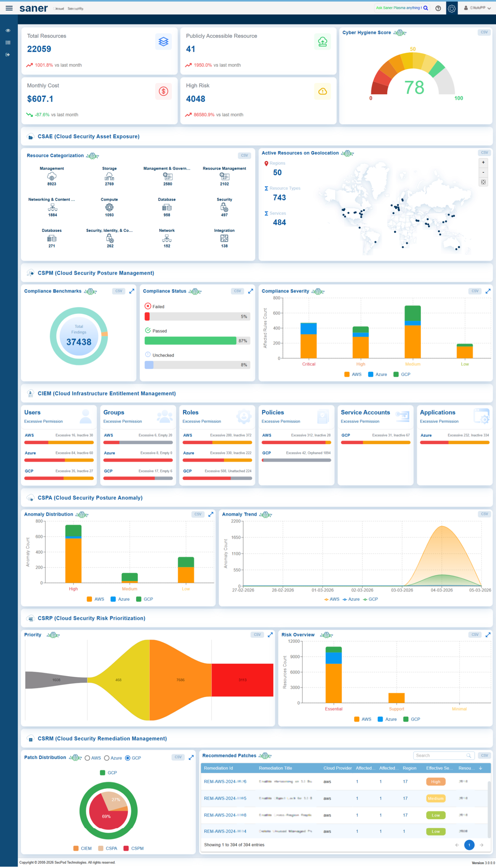Viewport: 496px width, 868px height.
Task: Click the settings gear icon in header
Action: [x=452, y=8]
